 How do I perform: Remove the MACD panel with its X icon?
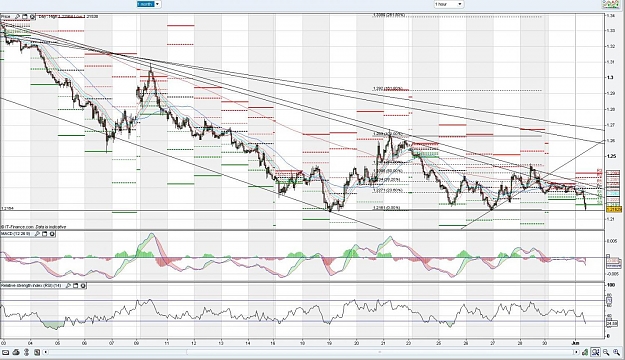click(x=52, y=234)
